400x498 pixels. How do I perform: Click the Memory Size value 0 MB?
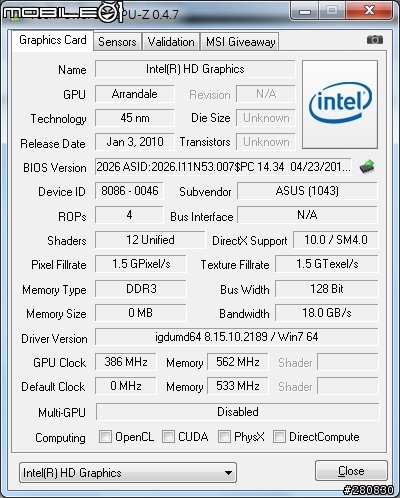click(141, 313)
